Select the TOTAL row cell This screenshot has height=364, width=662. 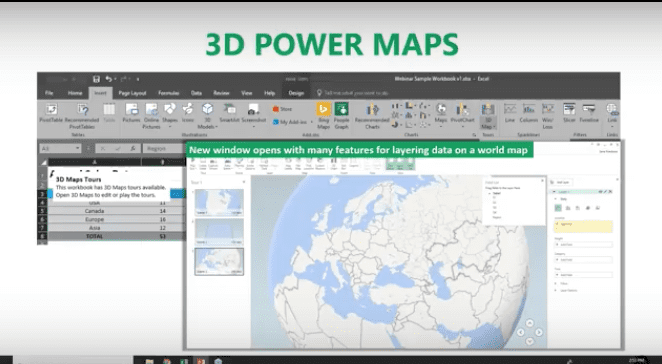pos(95,236)
